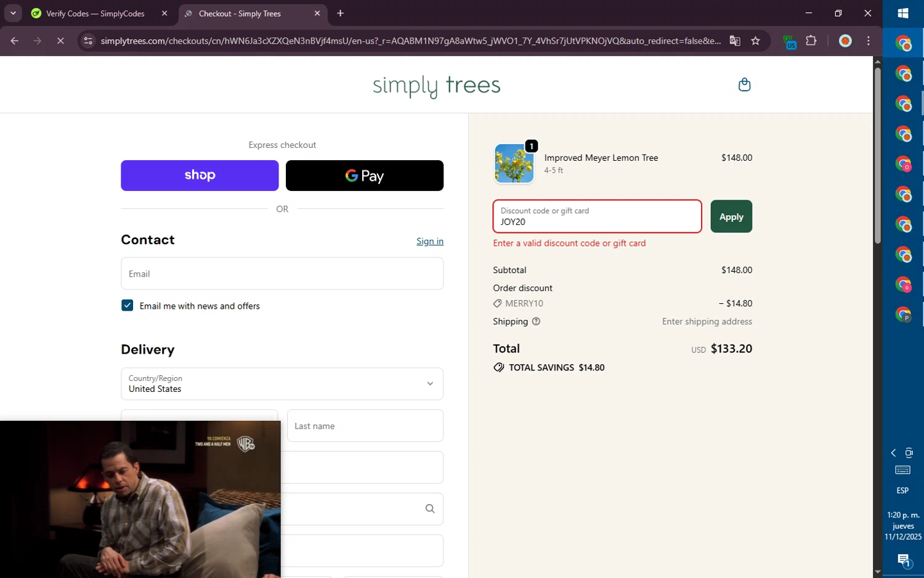Screen dimensions: 924x578
Task: Open the shopping bag cart icon
Action: (x=744, y=84)
